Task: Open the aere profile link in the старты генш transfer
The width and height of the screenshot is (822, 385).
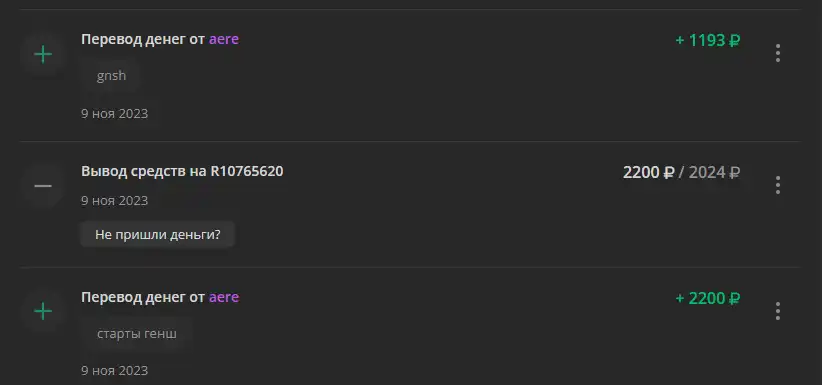Action: point(224,297)
